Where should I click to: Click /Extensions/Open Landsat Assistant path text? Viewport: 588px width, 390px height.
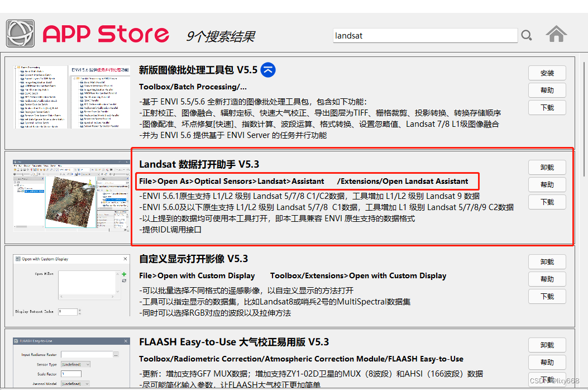tap(403, 181)
